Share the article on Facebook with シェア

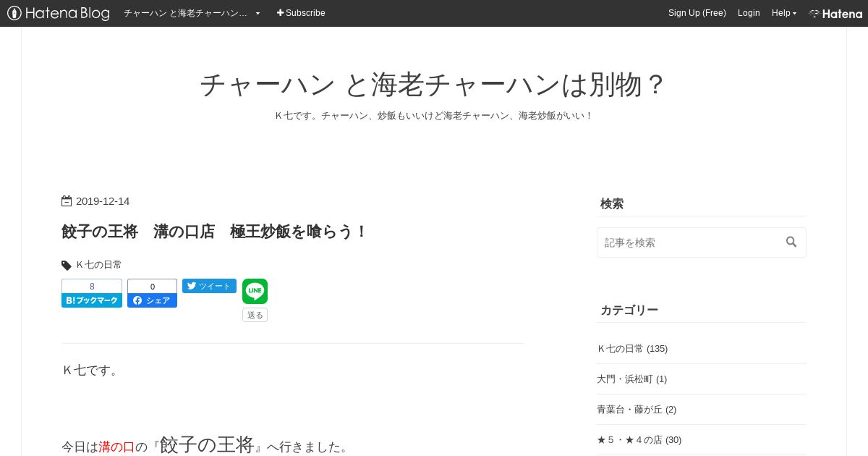pyautogui.click(x=152, y=300)
